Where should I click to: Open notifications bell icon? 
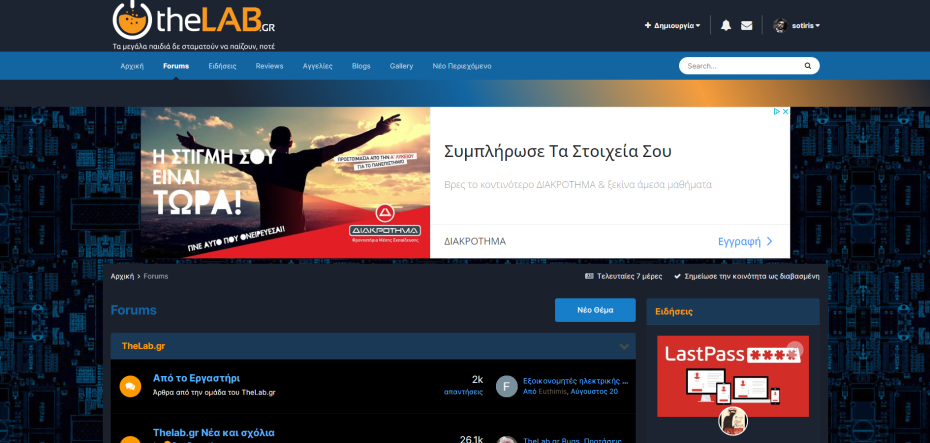[x=726, y=26]
